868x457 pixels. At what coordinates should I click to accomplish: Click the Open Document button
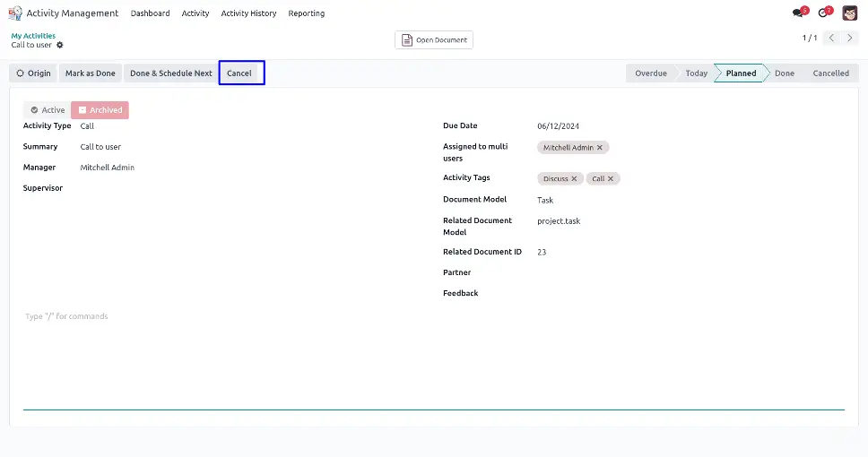coord(434,40)
